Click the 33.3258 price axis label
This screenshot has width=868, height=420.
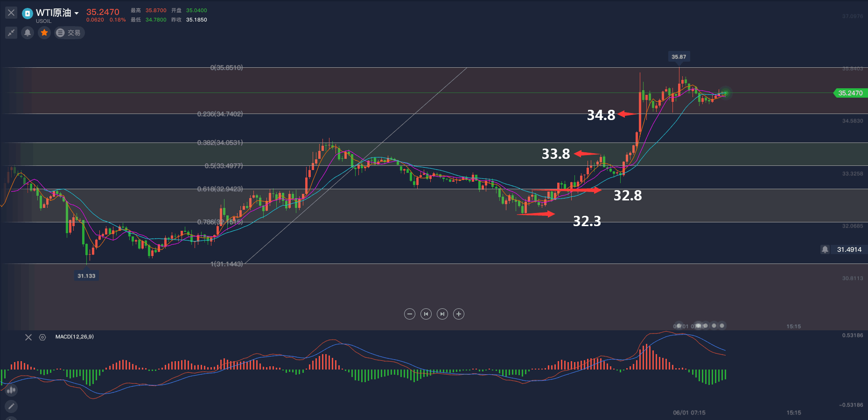click(x=853, y=174)
